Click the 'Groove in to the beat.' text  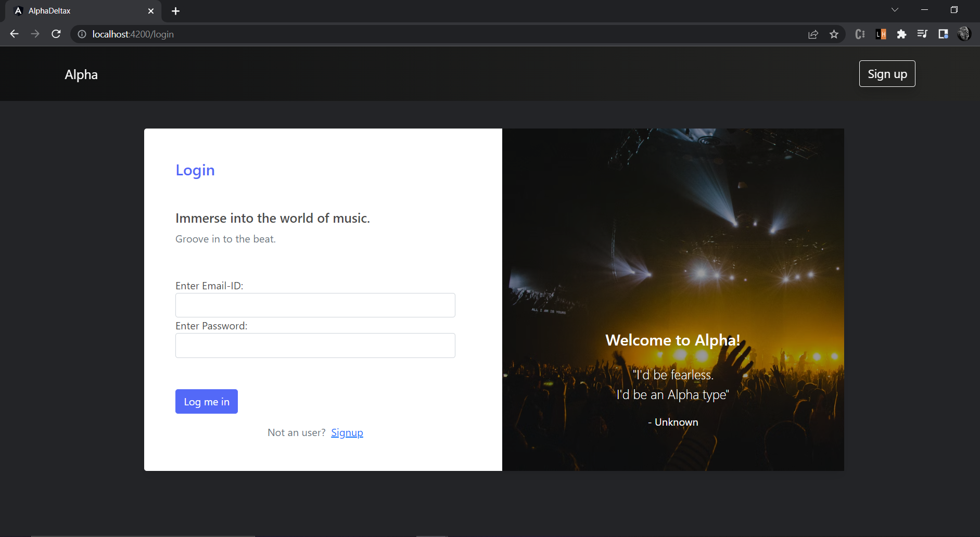pos(225,239)
